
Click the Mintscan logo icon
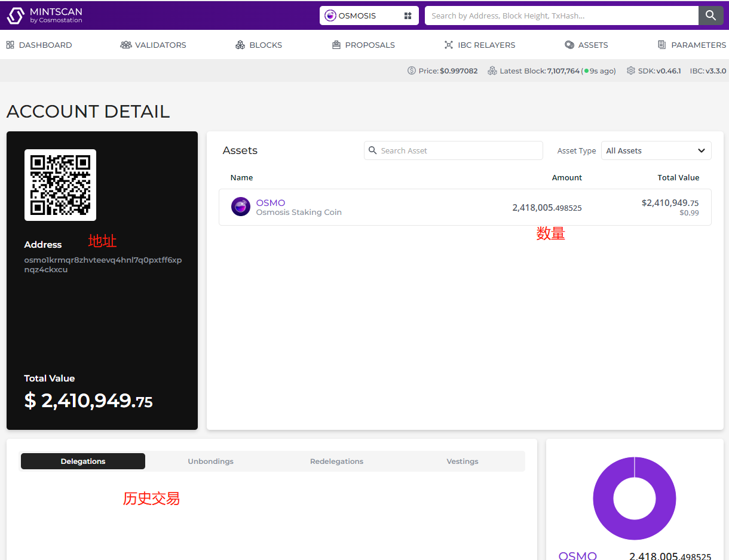pos(16,16)
